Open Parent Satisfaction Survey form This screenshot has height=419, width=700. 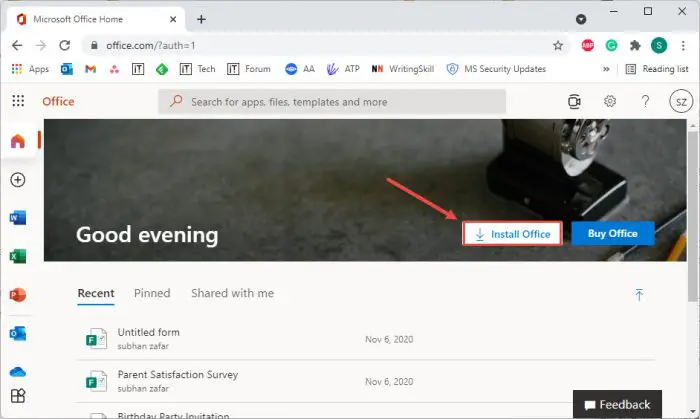366,381
